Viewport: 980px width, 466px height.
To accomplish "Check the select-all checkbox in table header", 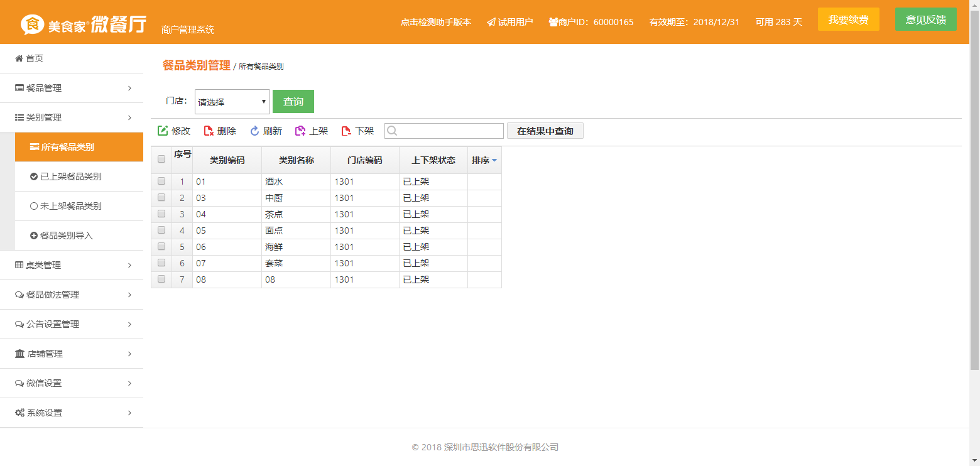I will pyautogui.click(x=161, y=160).
